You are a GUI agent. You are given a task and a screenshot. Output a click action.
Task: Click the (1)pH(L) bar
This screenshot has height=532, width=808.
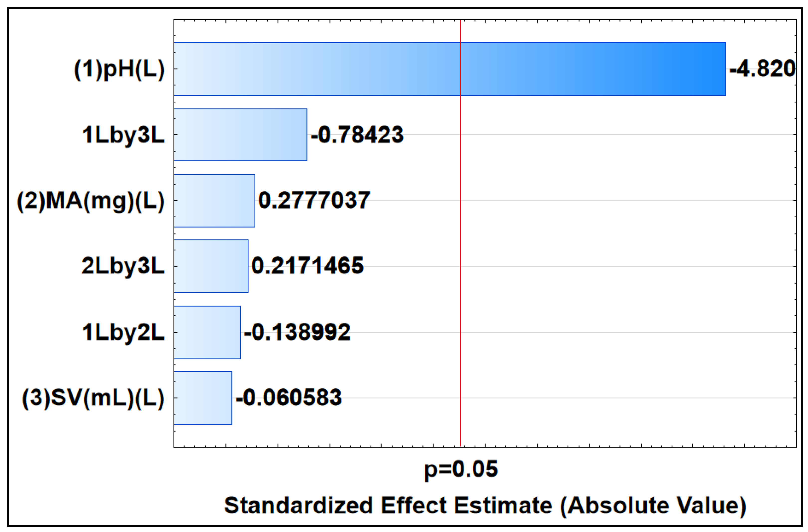[x=449, y=69]
